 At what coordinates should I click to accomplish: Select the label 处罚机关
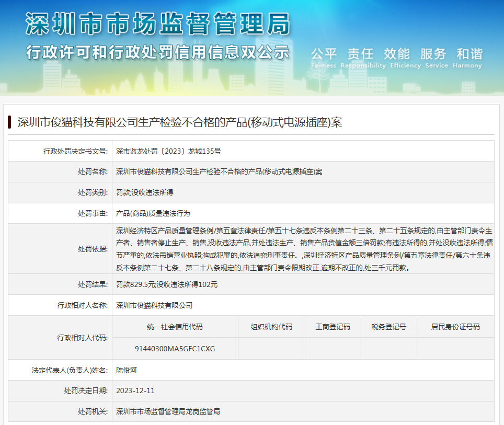(x=93, y=411)
